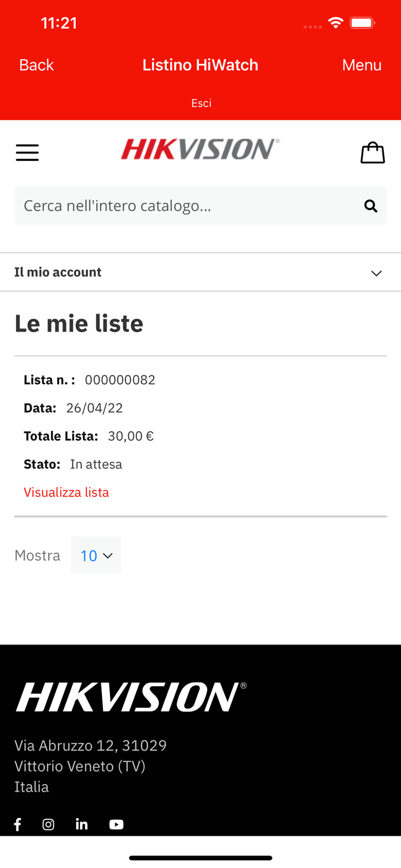This screenshot has width=401, height=868.
Task: Tap 'Back' to return to previous screen
Action: tap(36, 64)
